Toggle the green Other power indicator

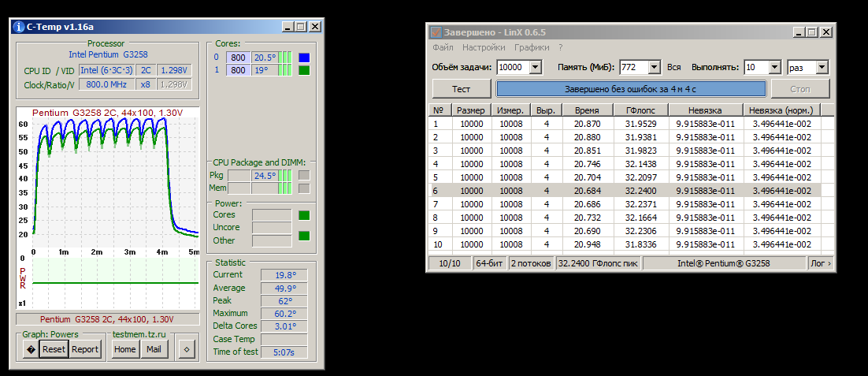tap(304, 236)
